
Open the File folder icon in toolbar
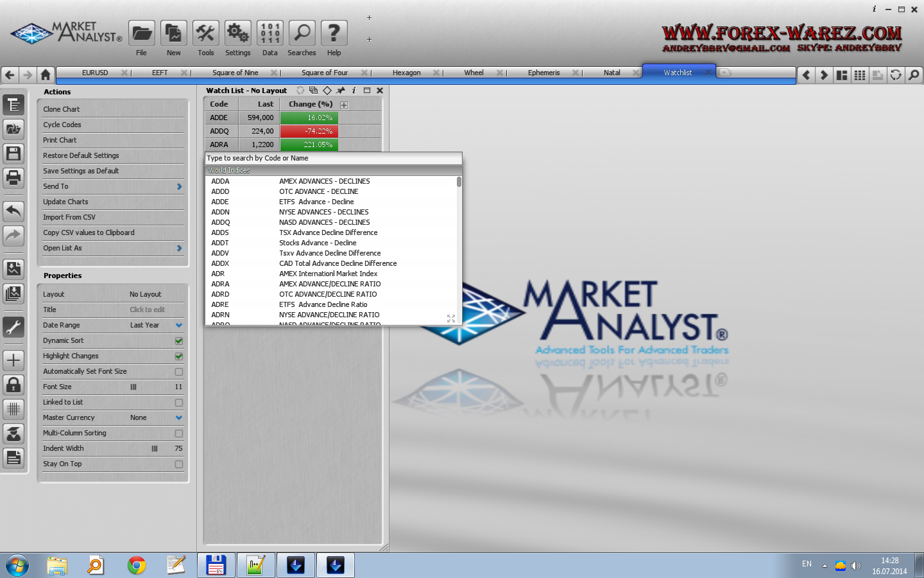click(142, 33)
